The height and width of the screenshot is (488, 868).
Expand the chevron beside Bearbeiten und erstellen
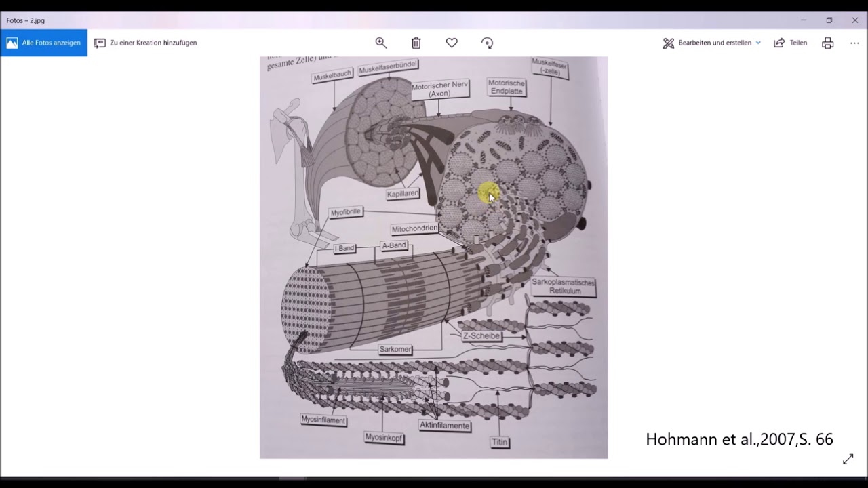coord(758,43)
